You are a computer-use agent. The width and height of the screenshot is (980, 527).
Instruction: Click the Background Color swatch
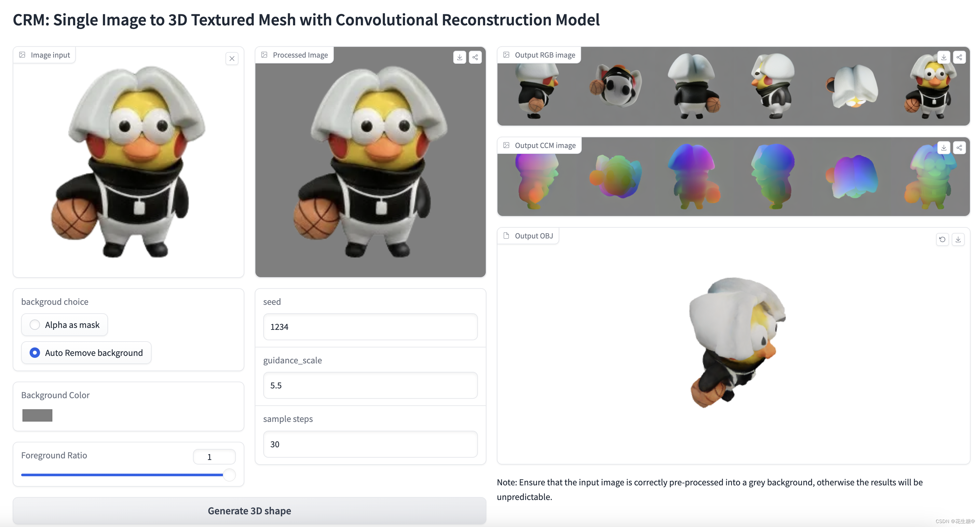coord(36,414)
